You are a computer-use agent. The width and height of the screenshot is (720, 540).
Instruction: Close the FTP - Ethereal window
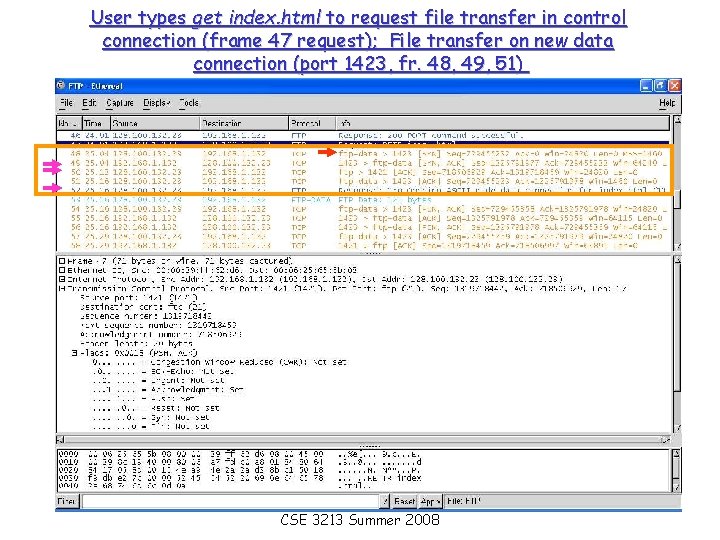point(675,86)
